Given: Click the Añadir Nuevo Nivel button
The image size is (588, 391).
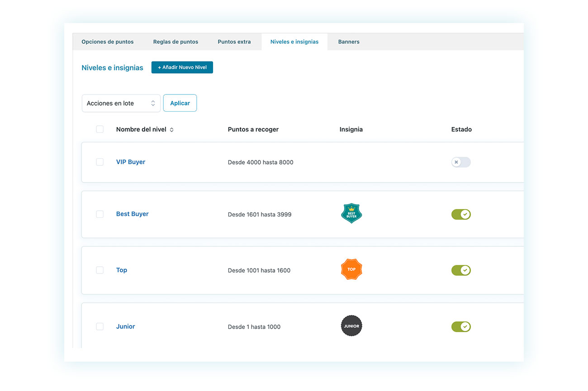Looking at the screenshot, I should point(182,67).
